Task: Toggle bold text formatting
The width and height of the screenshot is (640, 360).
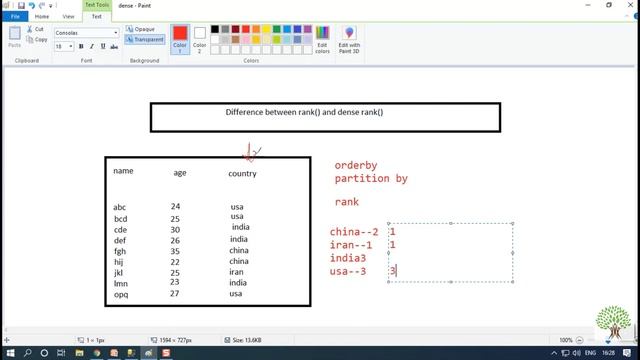Action: pos(81,47)
